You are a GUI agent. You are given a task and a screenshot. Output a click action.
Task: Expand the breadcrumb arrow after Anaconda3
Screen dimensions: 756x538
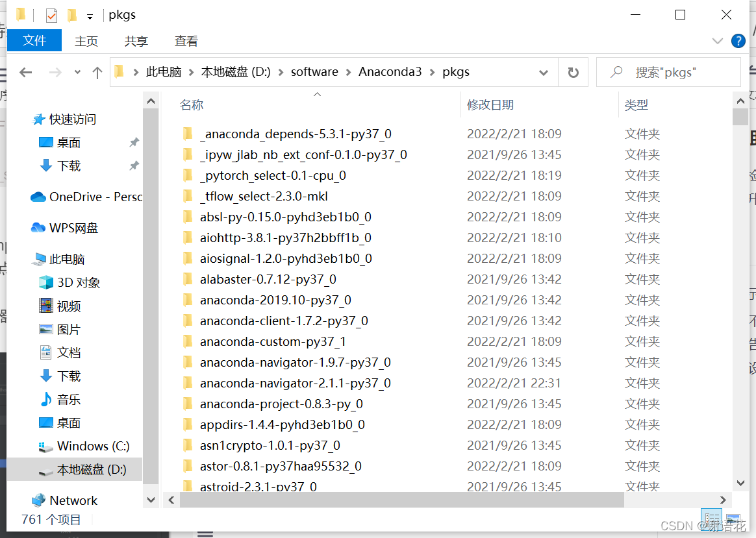(432, 72)
